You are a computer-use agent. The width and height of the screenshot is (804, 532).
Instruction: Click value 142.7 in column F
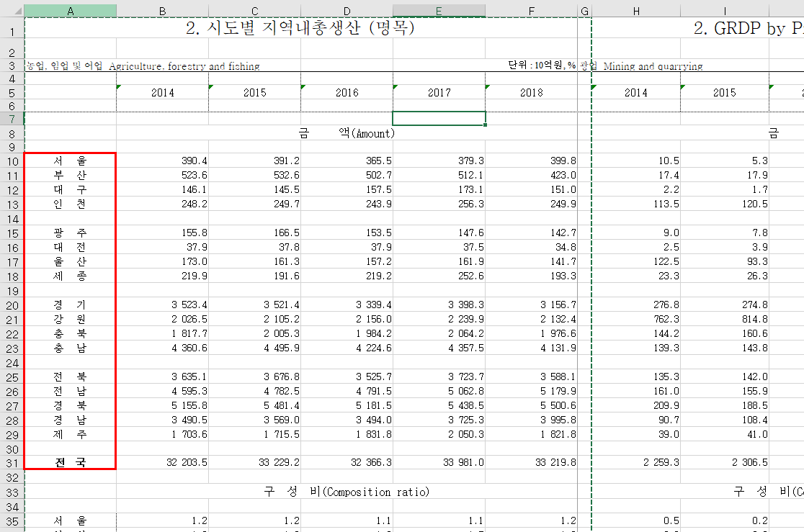click(x=563, y=233)
